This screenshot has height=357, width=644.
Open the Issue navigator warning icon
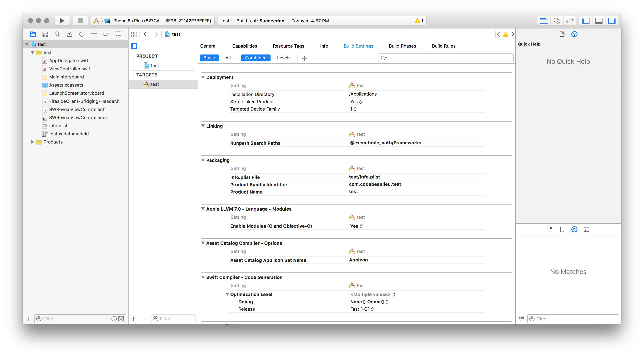coord(70,34)
